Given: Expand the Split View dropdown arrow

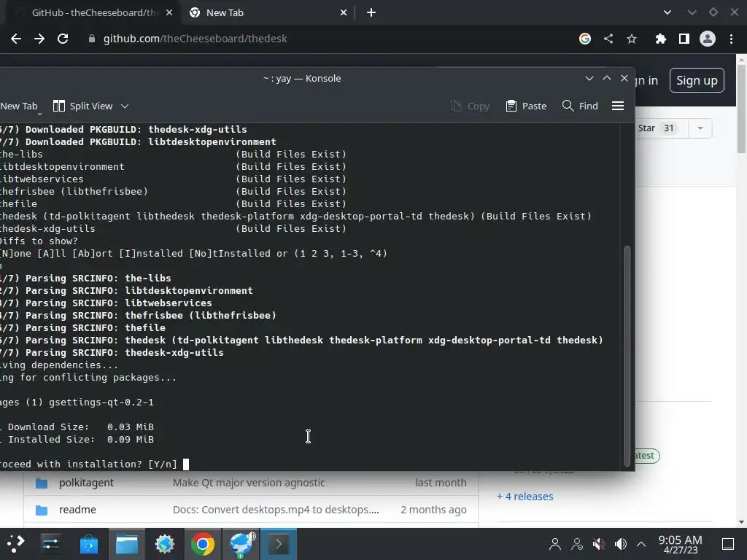Looking at the screenshot, I should click(125, 106).
